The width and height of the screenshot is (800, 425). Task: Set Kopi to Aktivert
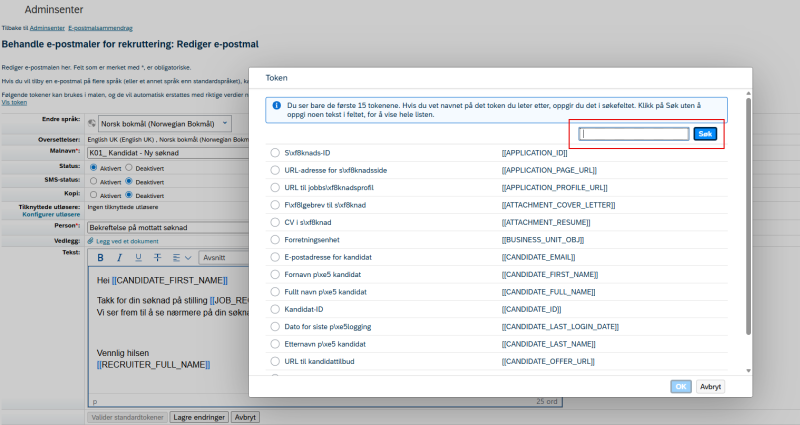[93, 195]
